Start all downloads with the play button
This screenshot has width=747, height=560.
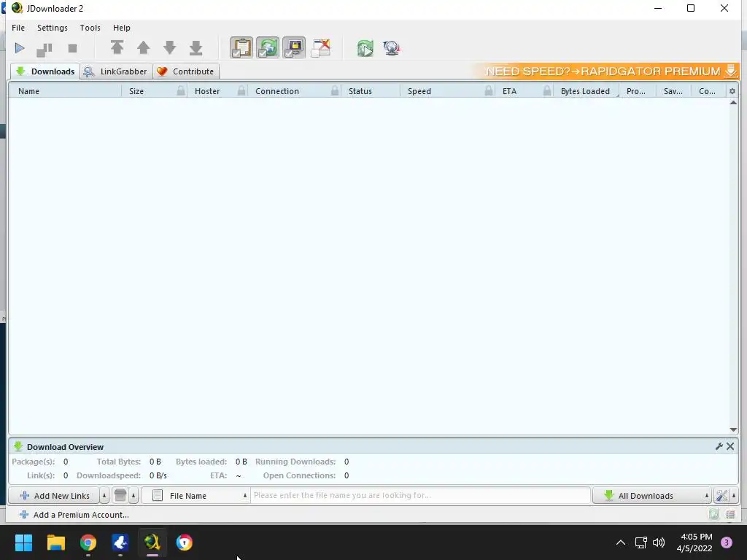(x=20, y=48)
